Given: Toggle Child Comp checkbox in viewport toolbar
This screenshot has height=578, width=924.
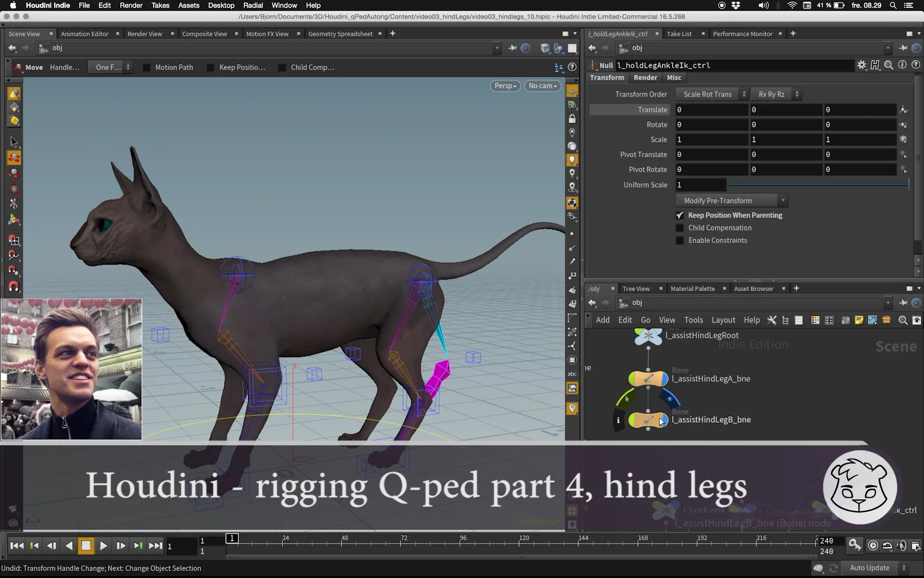Looking at the screenshot, I should (282, 67).
